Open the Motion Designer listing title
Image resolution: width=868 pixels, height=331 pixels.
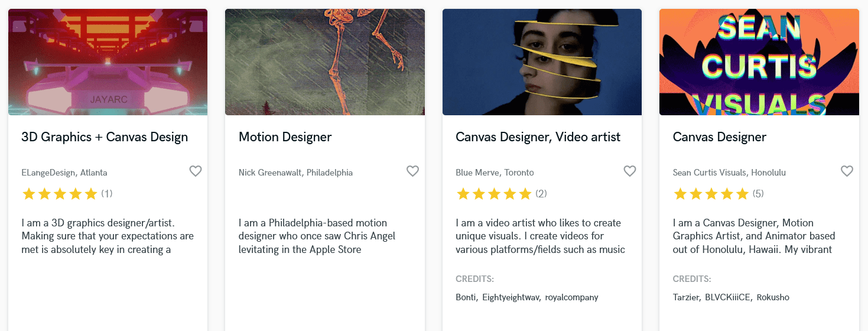click(x=285, y=137)
